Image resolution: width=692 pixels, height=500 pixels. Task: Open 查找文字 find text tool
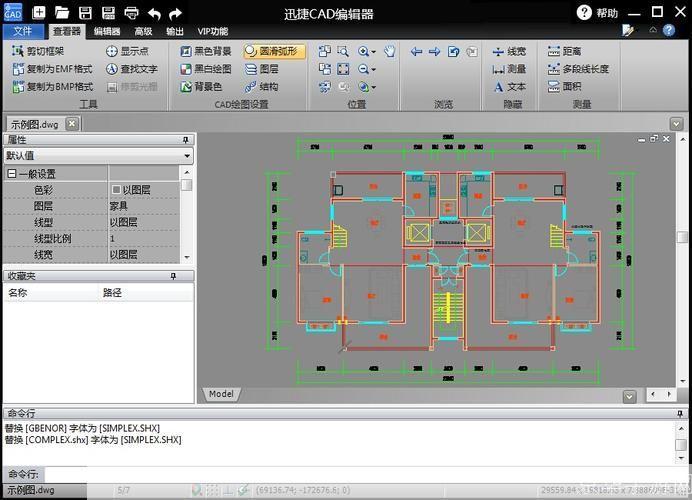(132, 69)
